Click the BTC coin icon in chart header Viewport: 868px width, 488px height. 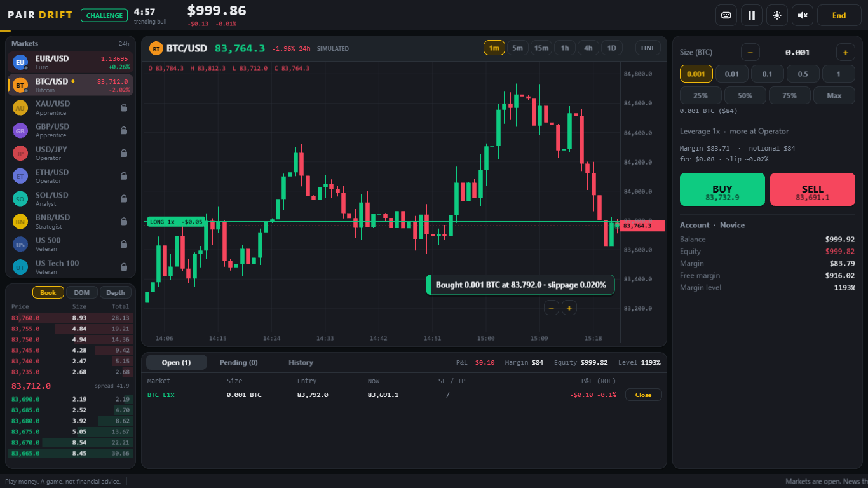(156, 48)
